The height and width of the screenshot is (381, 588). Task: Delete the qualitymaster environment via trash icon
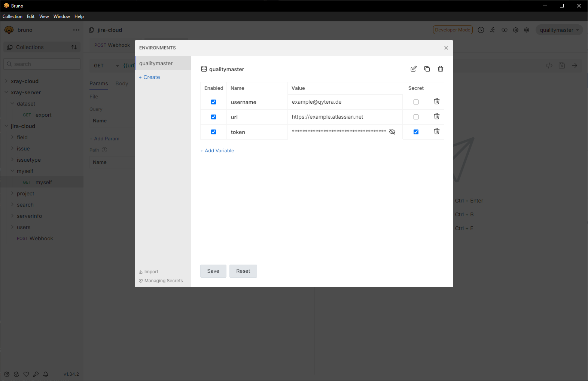441,69
